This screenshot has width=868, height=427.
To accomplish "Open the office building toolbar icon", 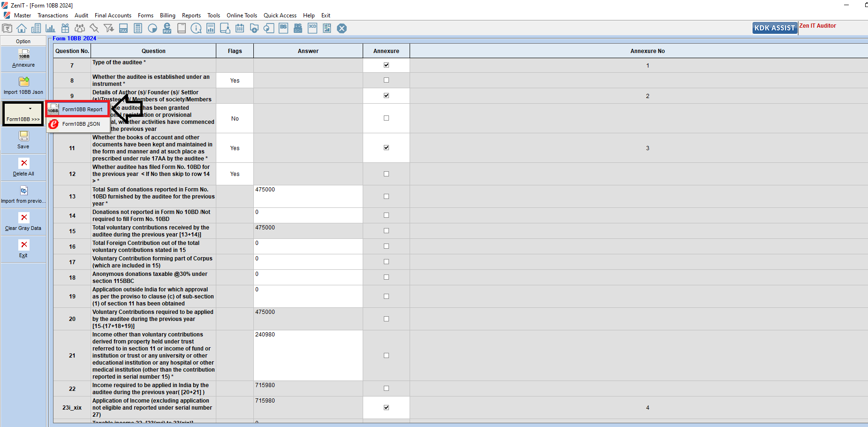I will tap(36, 29).
